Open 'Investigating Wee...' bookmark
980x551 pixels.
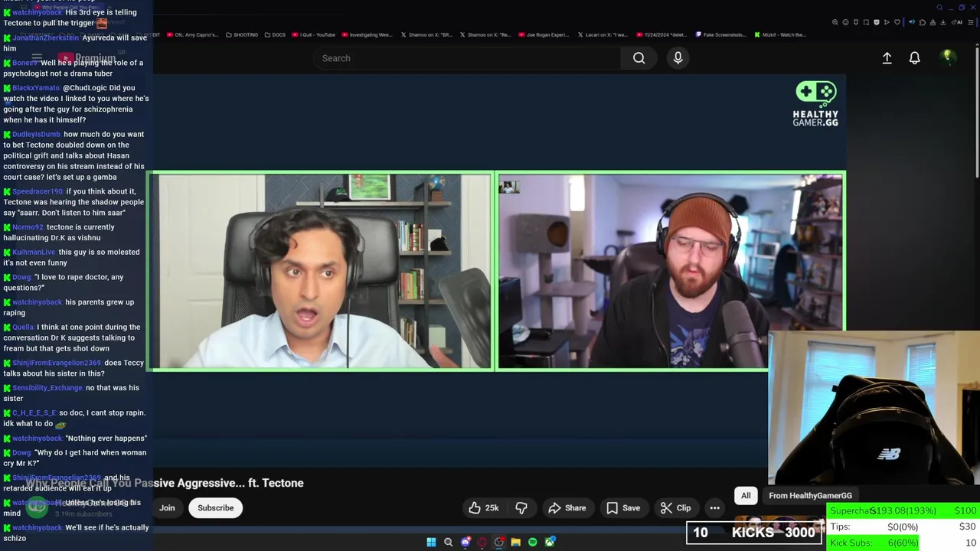[366, 34]
